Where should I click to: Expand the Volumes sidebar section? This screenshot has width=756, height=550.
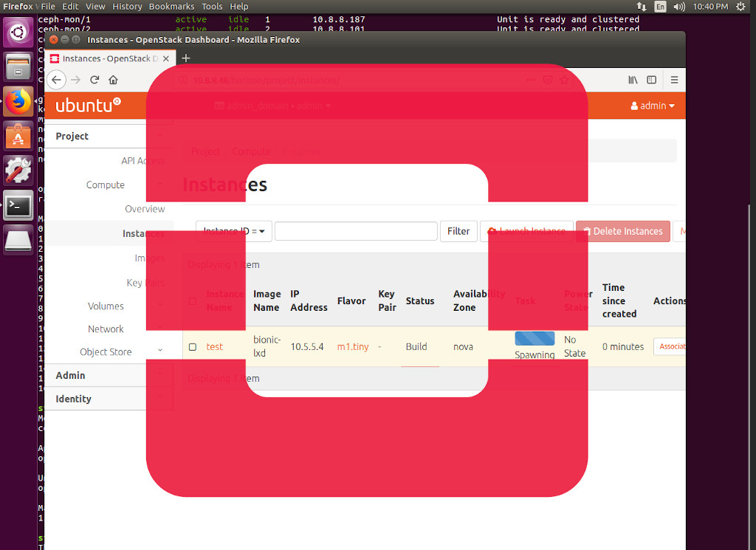[106, 306]
